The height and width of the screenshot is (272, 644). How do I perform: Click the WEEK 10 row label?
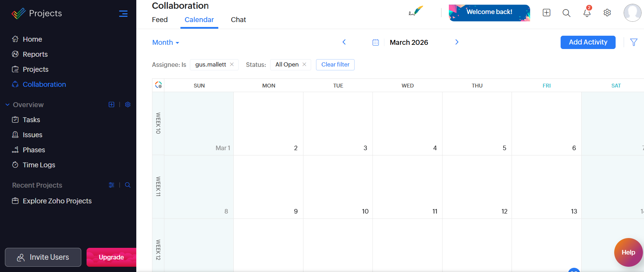coord(158,123)
